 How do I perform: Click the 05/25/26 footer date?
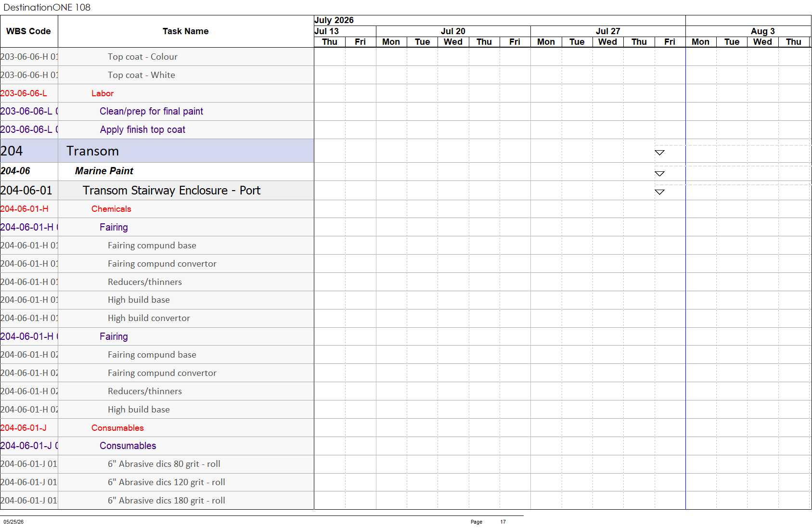[13, 522]
